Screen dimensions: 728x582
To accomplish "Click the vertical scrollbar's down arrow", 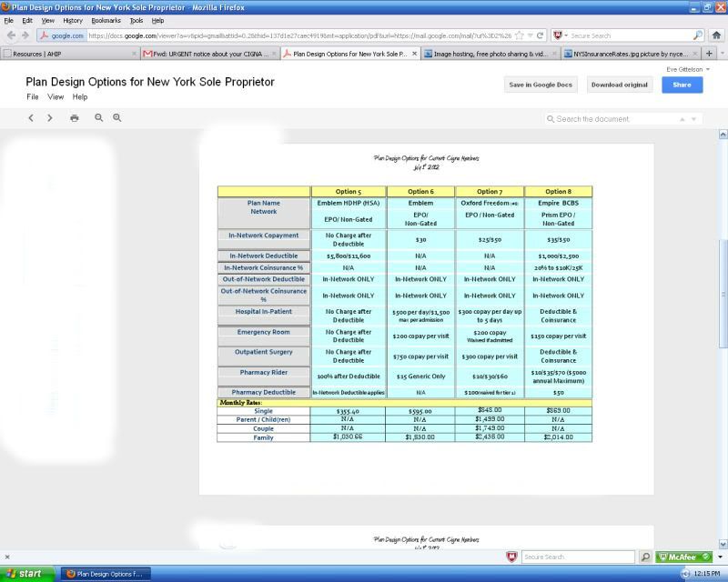I will pyautogui.click(x=723, y=544).
